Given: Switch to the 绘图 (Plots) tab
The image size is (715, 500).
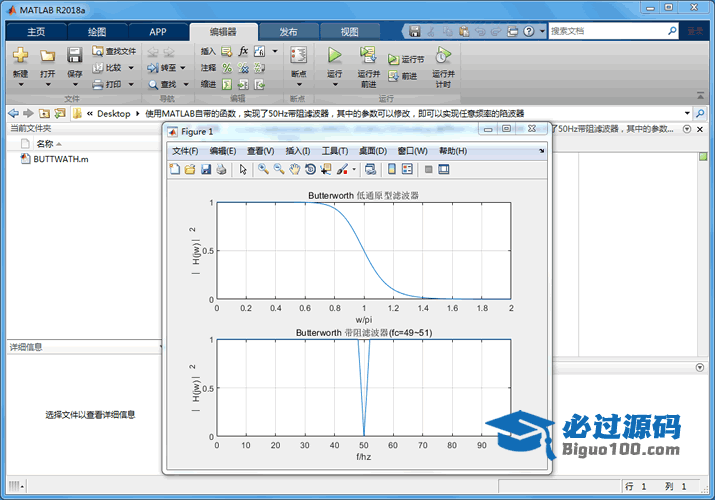Looking at the screenshot, I should click(x=95, y=31).
